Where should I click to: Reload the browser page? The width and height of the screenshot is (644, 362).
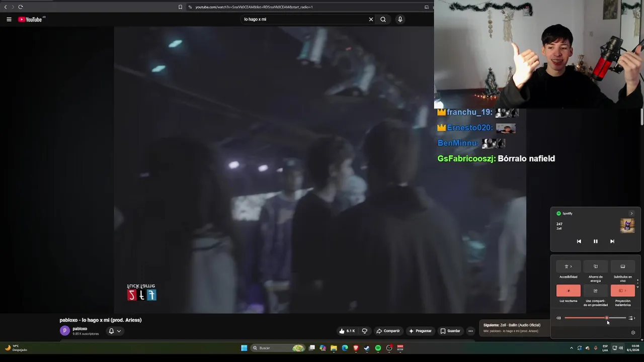(21, 7)
